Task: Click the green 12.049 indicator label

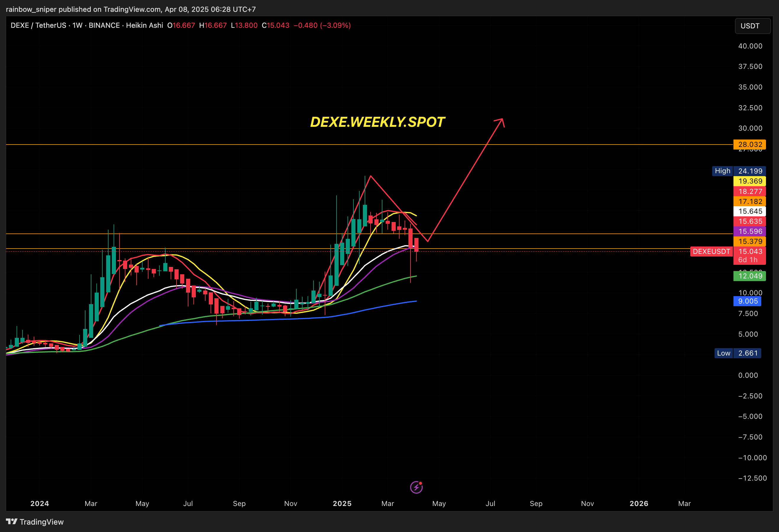Action: coord(749,276)
